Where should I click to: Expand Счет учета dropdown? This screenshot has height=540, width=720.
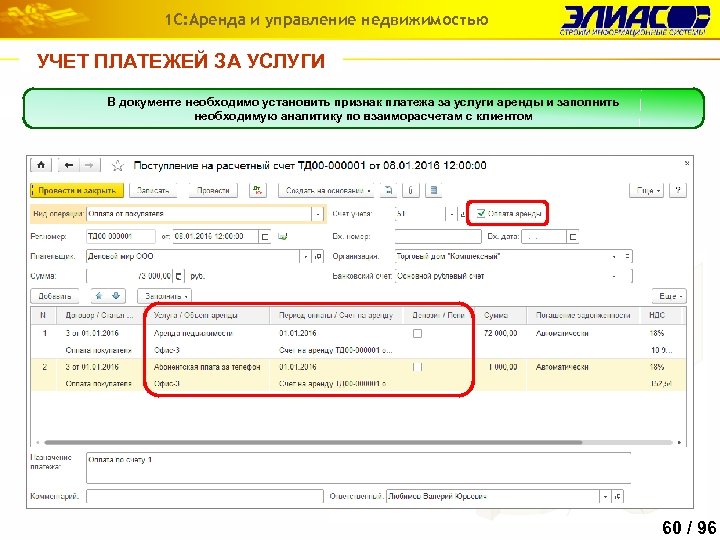[451, 214]
